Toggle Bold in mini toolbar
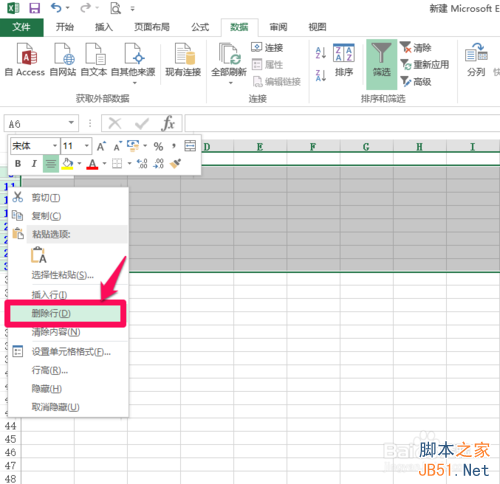Image resolution: width=500 pixels, height=484 pixels. [18, 163]
